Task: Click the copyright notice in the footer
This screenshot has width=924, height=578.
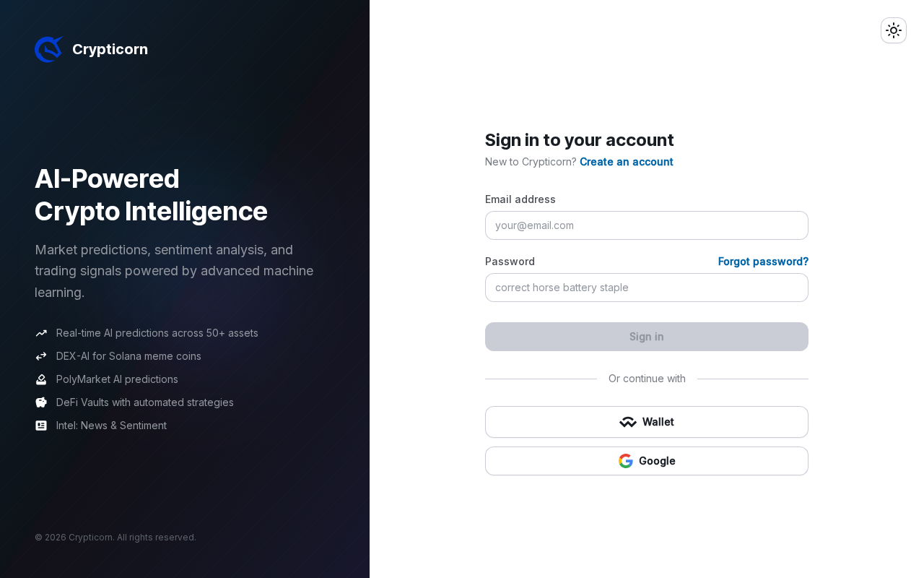Action: click(115, 538)
